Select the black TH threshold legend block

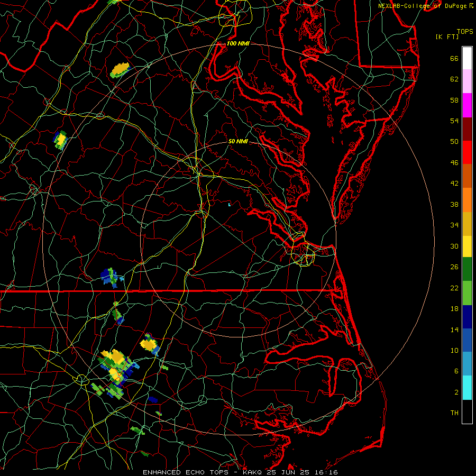click(467, 411)
